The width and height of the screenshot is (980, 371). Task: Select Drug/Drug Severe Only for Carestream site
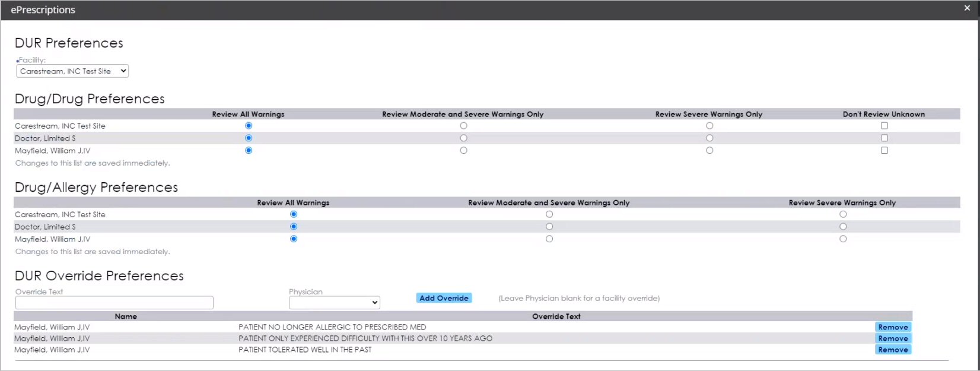[709, 126]
